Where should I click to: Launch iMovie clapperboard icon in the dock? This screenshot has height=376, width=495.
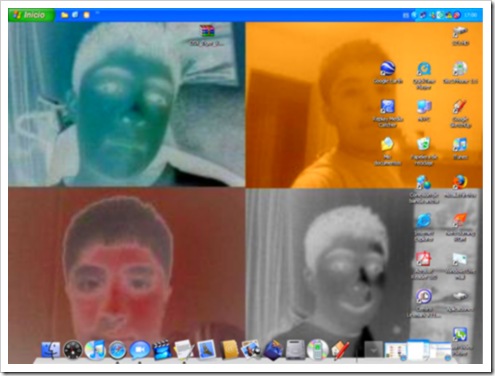pyautogui.click(x=162, y=350)
